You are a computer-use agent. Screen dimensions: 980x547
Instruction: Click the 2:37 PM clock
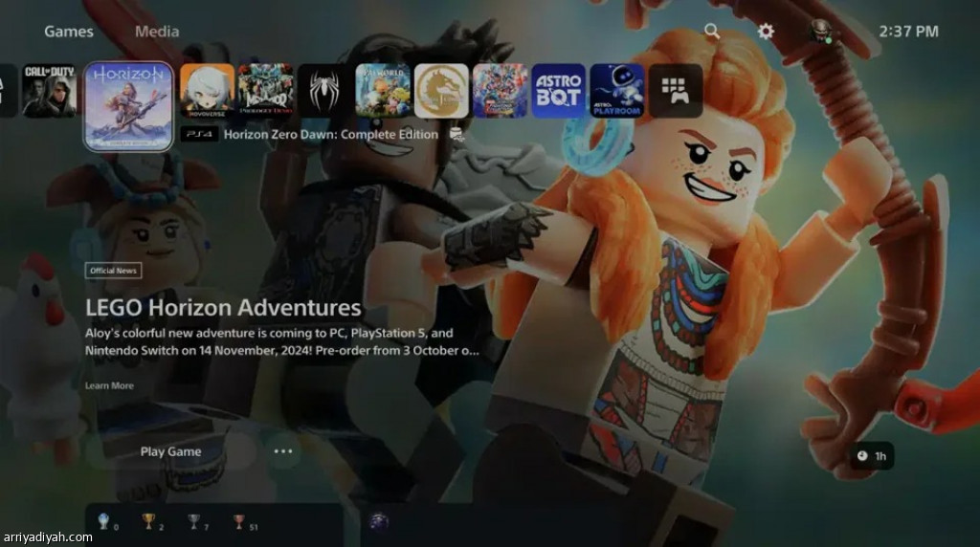pyautogui.click(x=909, y=32)
